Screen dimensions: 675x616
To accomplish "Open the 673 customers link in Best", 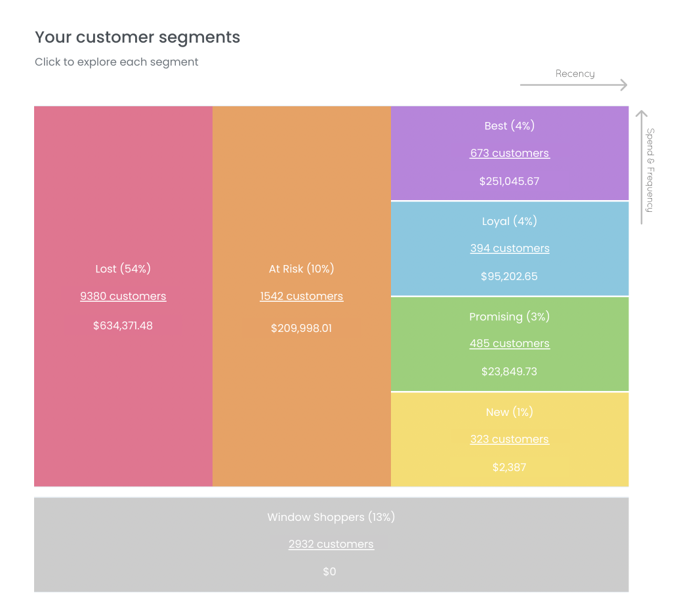I will (510, 154).
